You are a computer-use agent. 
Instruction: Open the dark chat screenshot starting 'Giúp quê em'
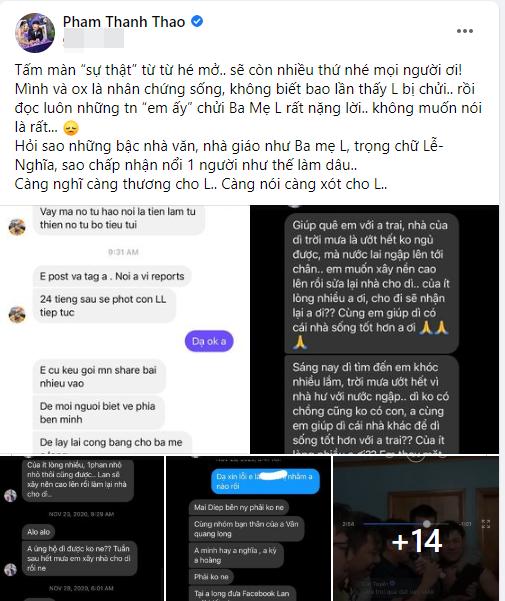374,330
